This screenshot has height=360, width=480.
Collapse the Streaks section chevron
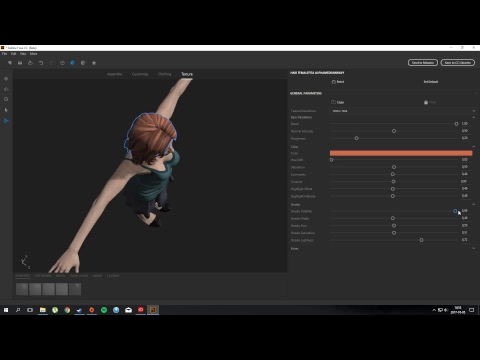coord(474,204)
